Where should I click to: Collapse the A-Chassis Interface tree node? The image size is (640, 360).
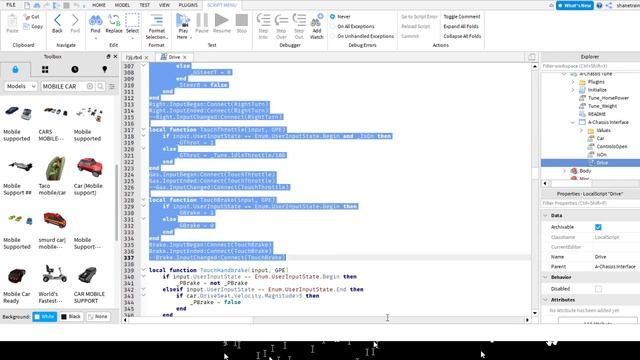(x=573, y=122)
